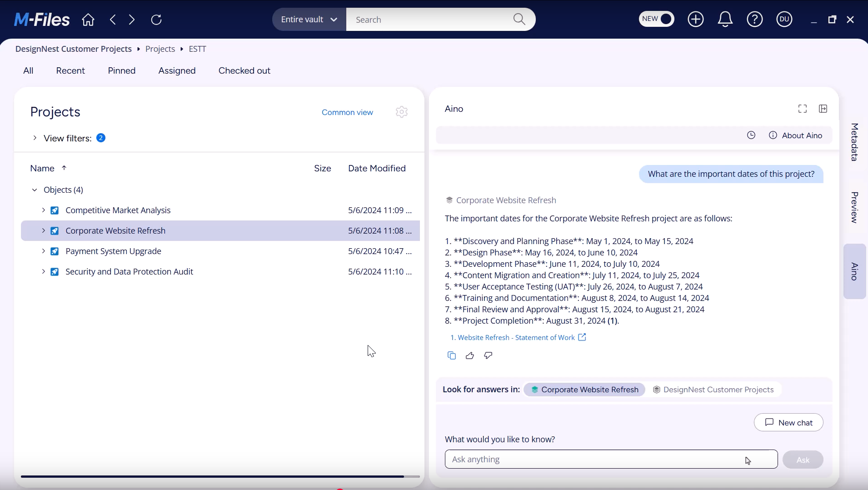The height and width of the screenshot is (490, 868).
Task: Select DesignNest Customer Projects answer scope
Action: [713, 390]
